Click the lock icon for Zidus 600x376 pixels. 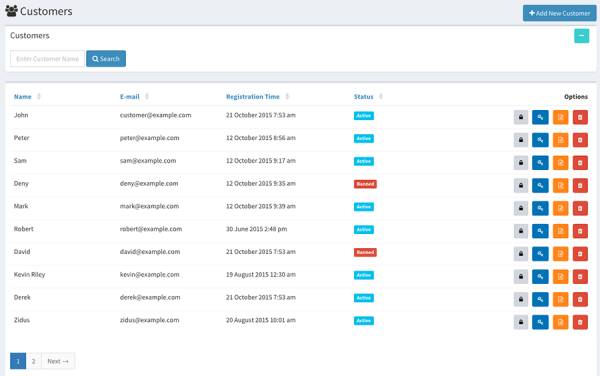click(521, 322)
